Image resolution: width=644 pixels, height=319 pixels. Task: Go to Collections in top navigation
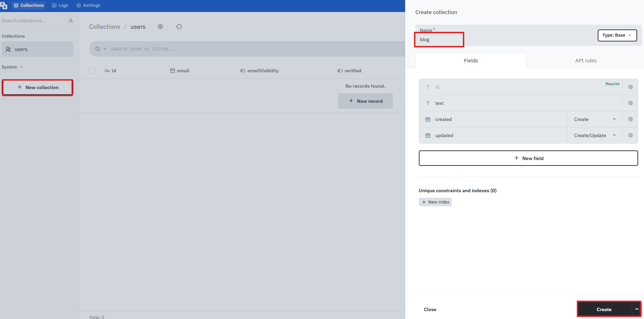(x=29, y=5)
